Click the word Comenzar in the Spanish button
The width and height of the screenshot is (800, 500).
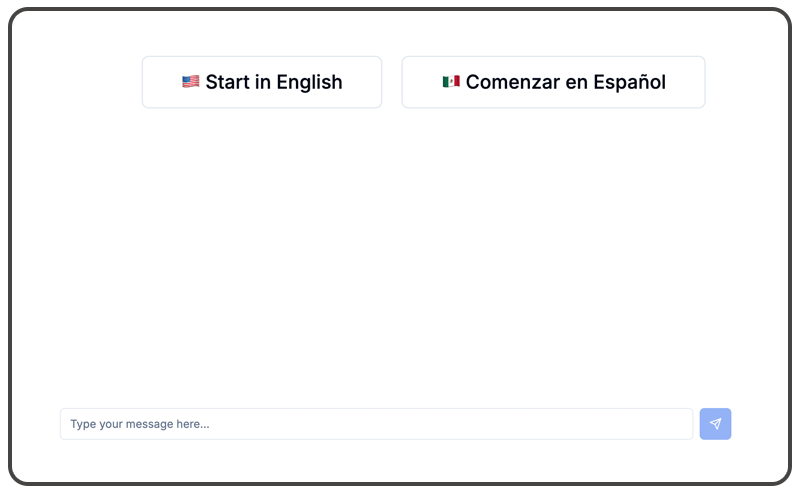[x=513, y=82]
